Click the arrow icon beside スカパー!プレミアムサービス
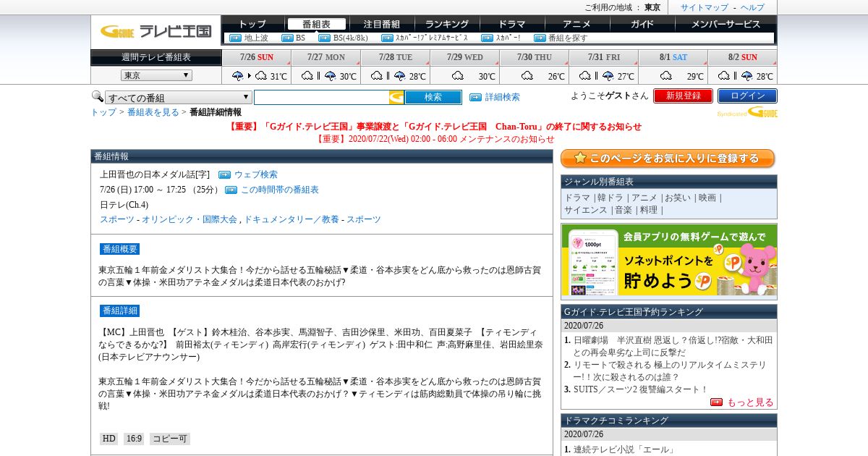 [387, 38]
